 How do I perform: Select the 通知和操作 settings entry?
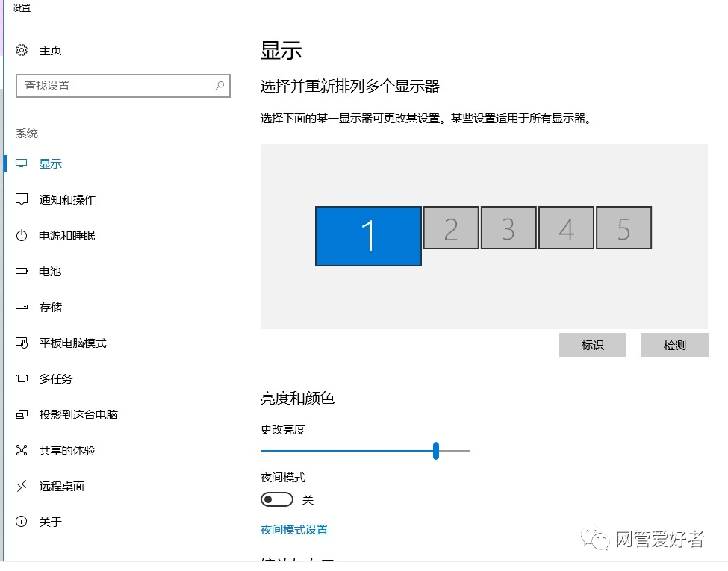pyautogui.click(x=66, y=199)
